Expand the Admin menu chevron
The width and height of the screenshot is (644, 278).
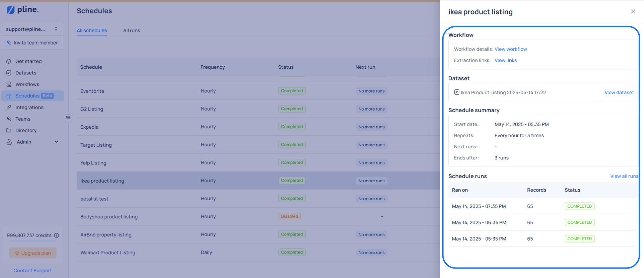(57, 142)
